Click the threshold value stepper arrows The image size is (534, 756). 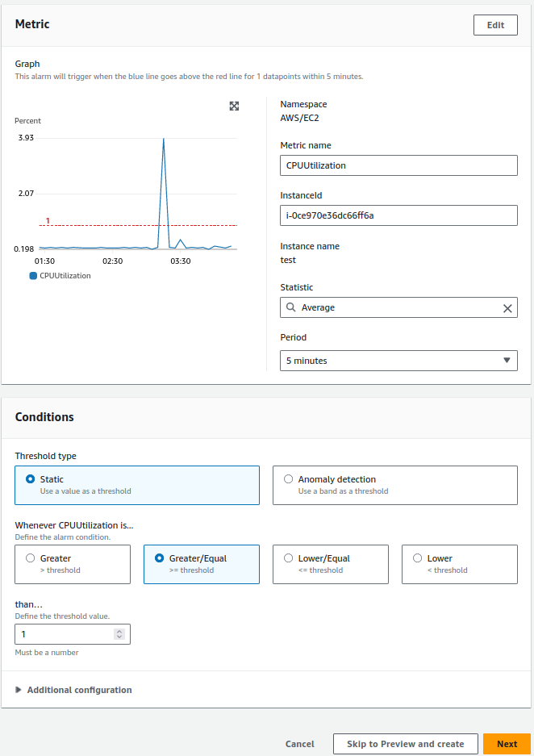coord(119,634)
